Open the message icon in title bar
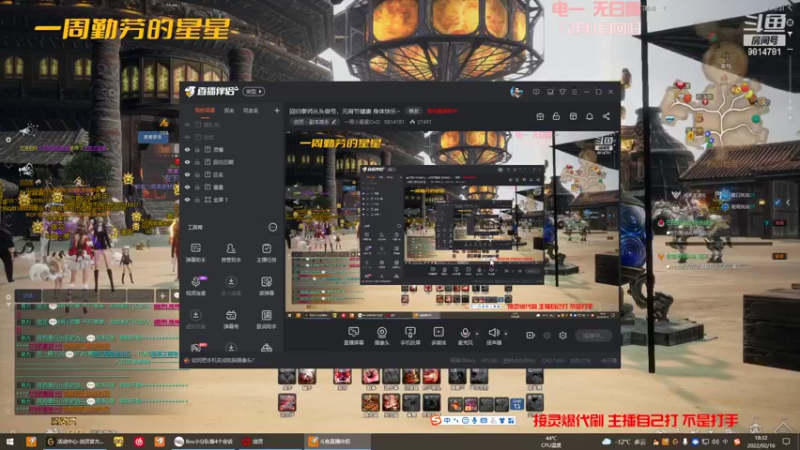The height and width of the screenshot is (450, 800). click(536, 92)
